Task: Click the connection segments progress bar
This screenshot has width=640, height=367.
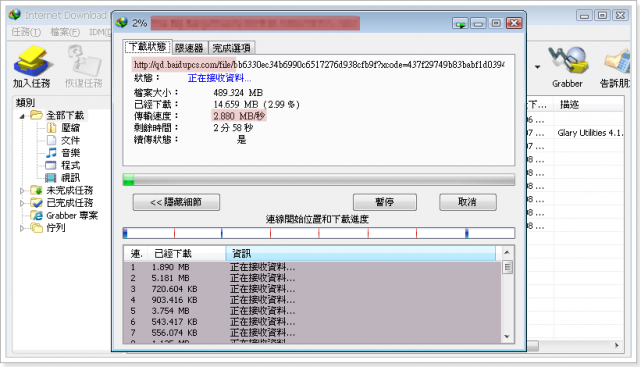Action: [x=318, y=233]
